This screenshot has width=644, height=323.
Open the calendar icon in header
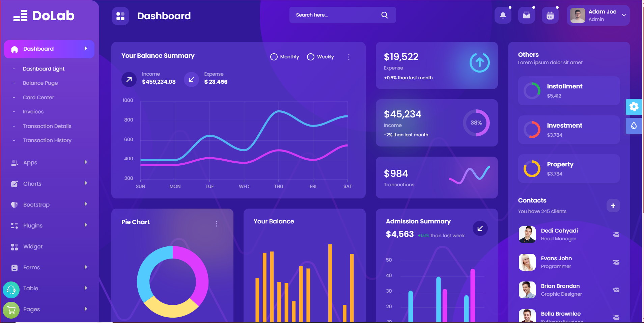coord(550,16)
